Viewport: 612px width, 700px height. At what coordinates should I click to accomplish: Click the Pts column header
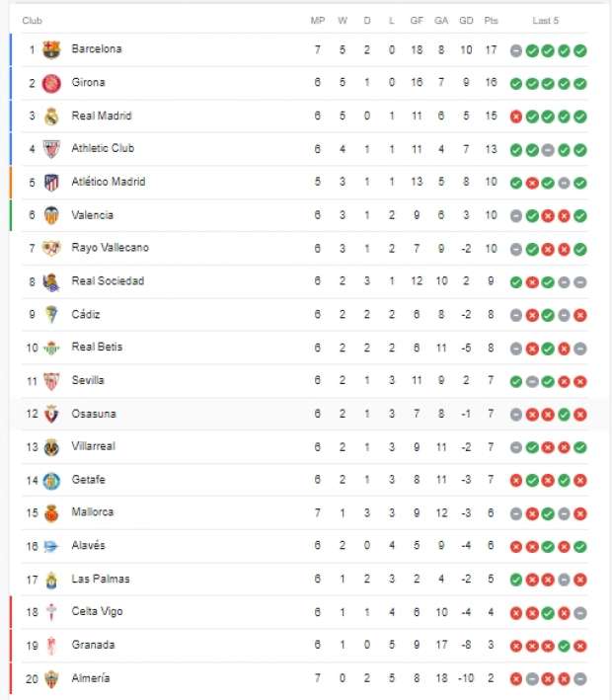(x=492, y=20)
